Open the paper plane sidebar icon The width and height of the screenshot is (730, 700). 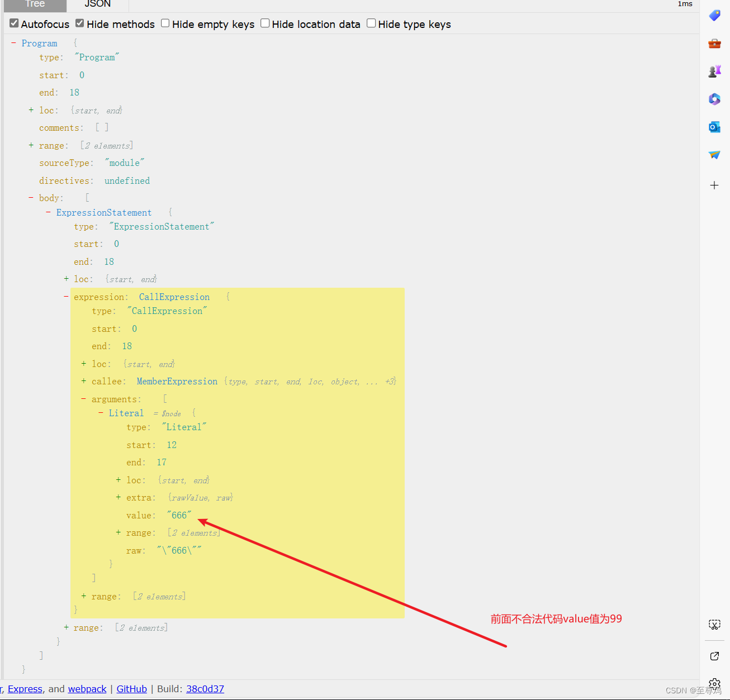[x=714, y=155]
